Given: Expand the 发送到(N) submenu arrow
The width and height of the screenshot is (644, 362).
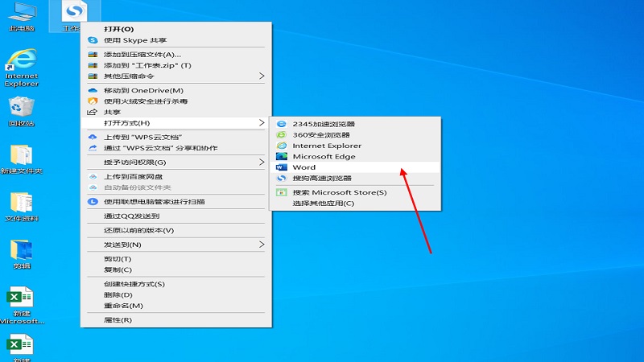Looking at the screenshot, I should [x=262, y=245].
